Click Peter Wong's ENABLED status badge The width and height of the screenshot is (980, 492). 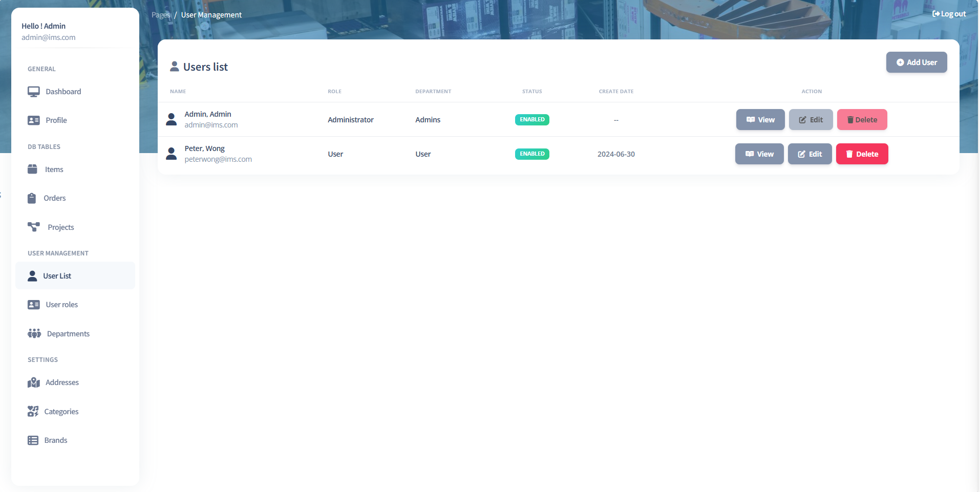pyautogui.click(x=532, y=154)
